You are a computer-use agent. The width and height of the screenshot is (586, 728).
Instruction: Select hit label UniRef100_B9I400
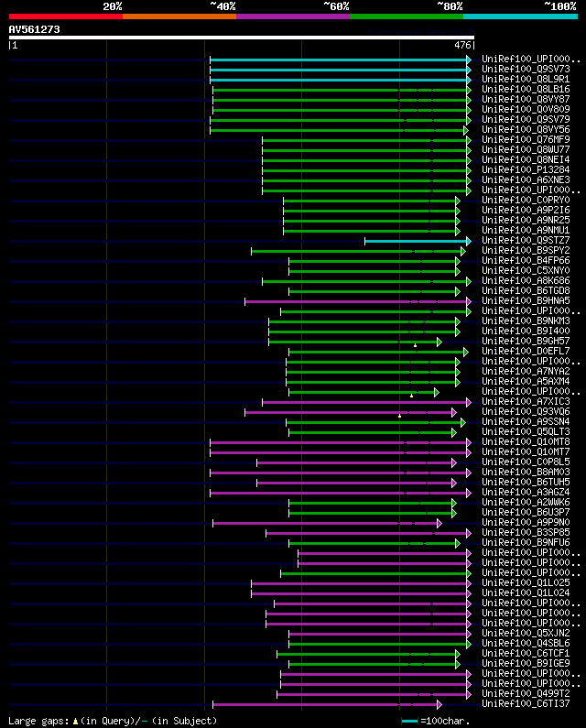click(526, 331)
